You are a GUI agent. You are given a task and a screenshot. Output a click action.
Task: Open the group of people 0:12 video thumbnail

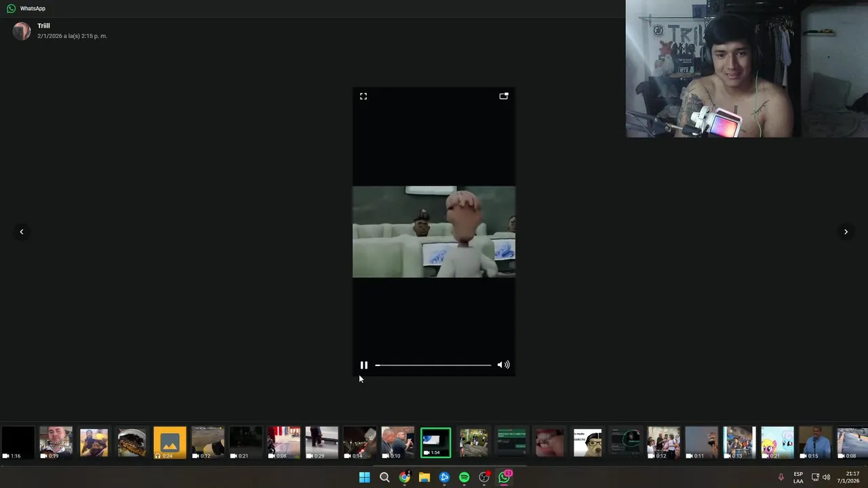(x=663, y=443)
